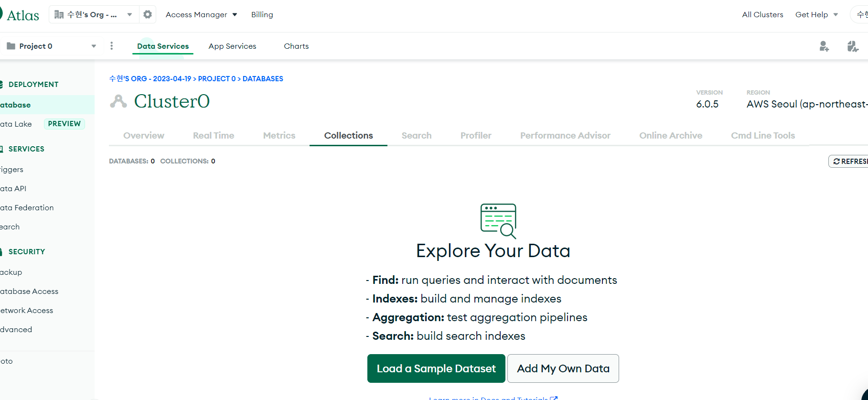Open the cluster Search tab
Viewport: 868px width, 400px height.
click(x=417, y=135)
